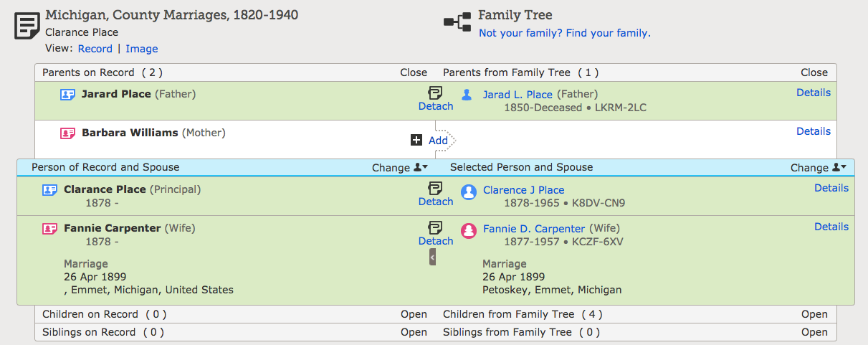The image size is (868, 345).
Task: Switch to the Image view
Action: [142, 49]
